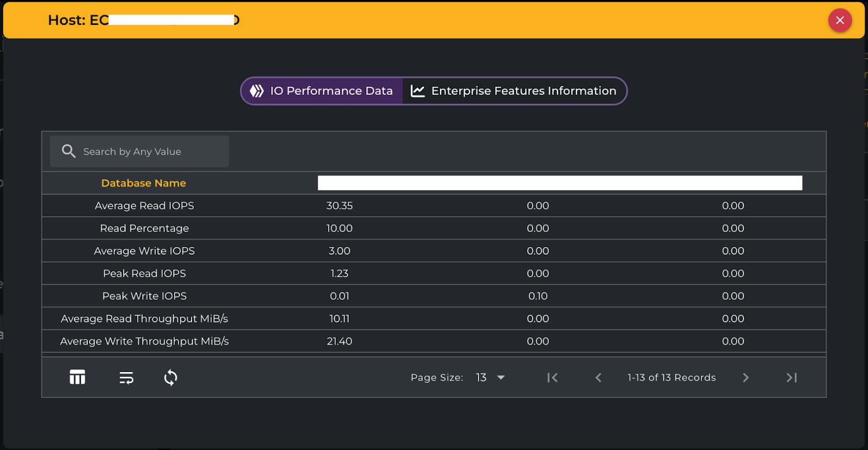This screenshot has width=868, height=450.
Task: Toggle text wrap icon in table footer
Action: (126, 377)
